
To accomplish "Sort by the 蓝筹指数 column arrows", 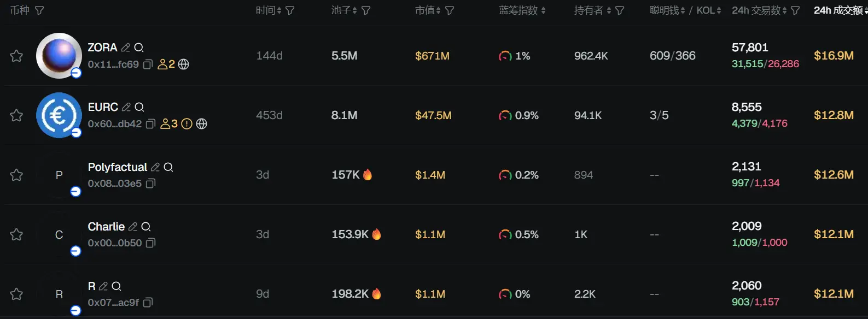I will point(543,10).
